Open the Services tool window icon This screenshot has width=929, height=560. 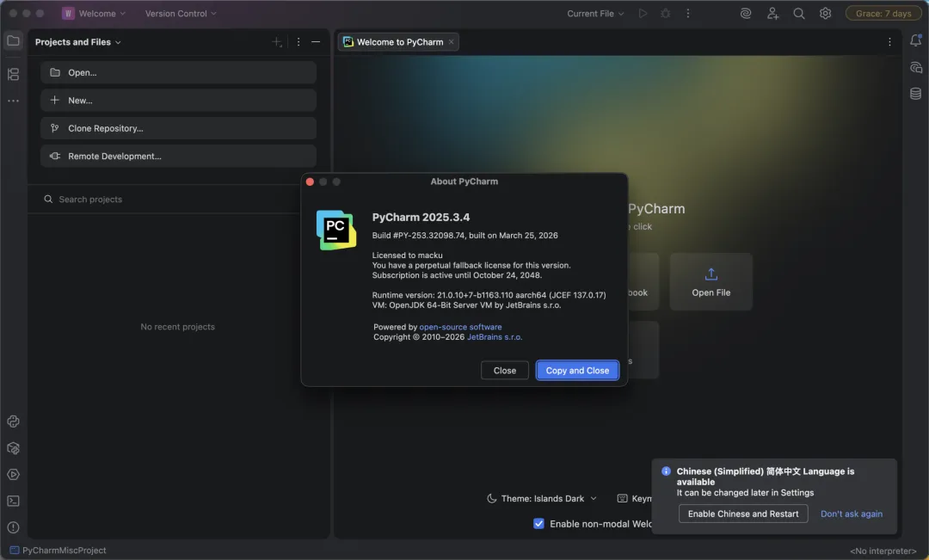[13, 475]
